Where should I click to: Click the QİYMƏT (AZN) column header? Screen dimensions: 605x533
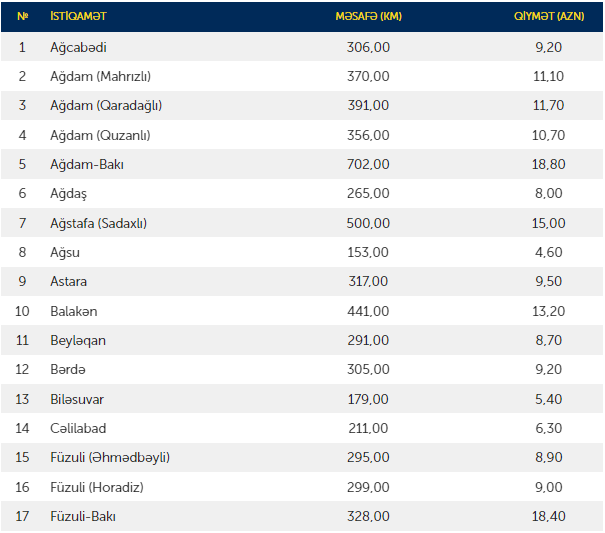[x=549, y=17]
